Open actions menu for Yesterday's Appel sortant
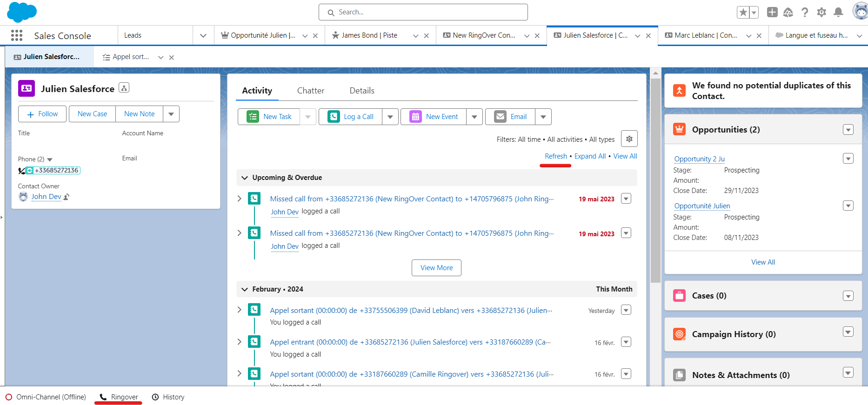 (x=626, y=310)
